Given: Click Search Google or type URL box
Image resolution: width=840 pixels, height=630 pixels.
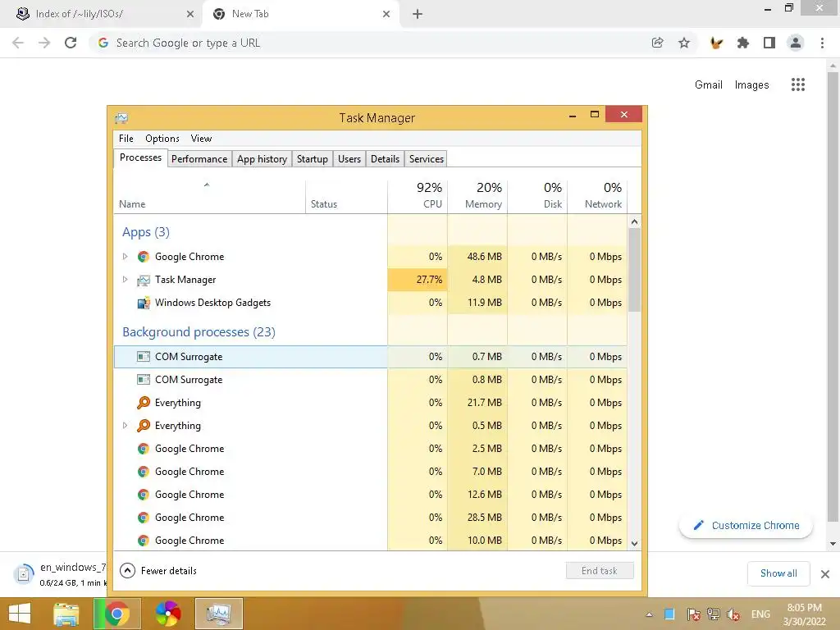Looking at the screenshot, I should 370,43.
